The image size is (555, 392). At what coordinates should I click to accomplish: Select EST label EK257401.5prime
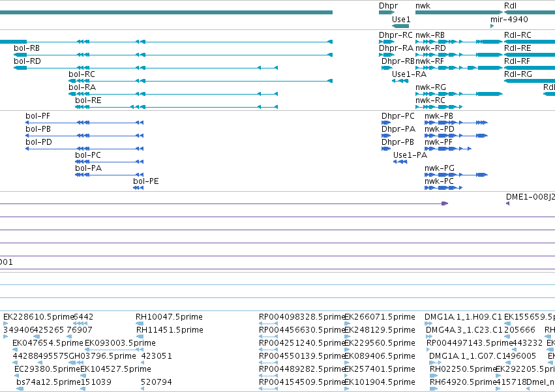[x=380, y=369]
